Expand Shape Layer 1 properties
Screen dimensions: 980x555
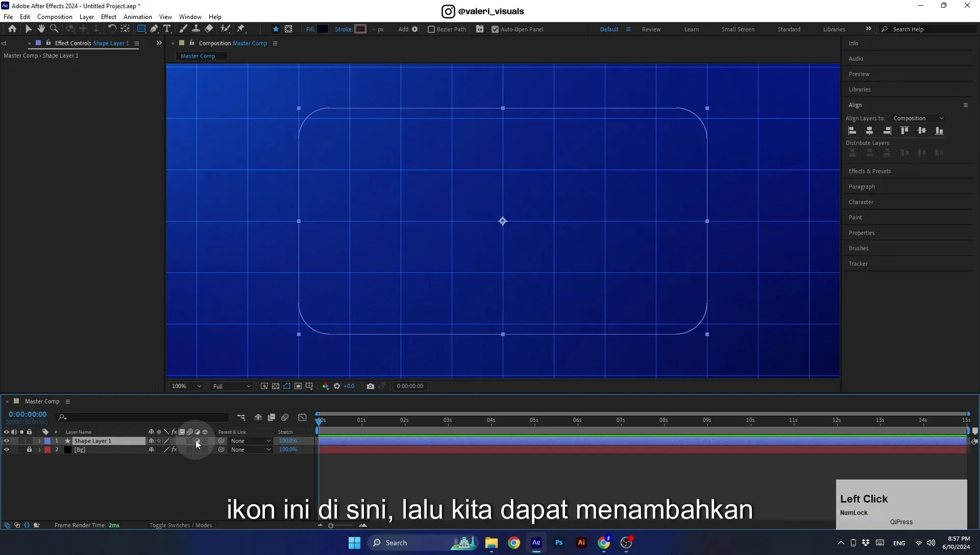pos(39,441)
